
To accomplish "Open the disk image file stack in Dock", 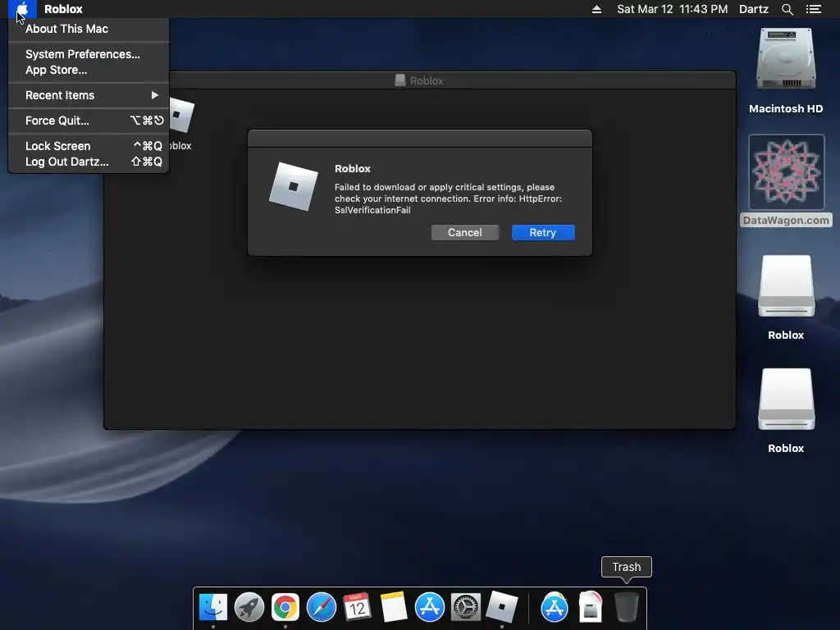I will click(x=591, y=607).
